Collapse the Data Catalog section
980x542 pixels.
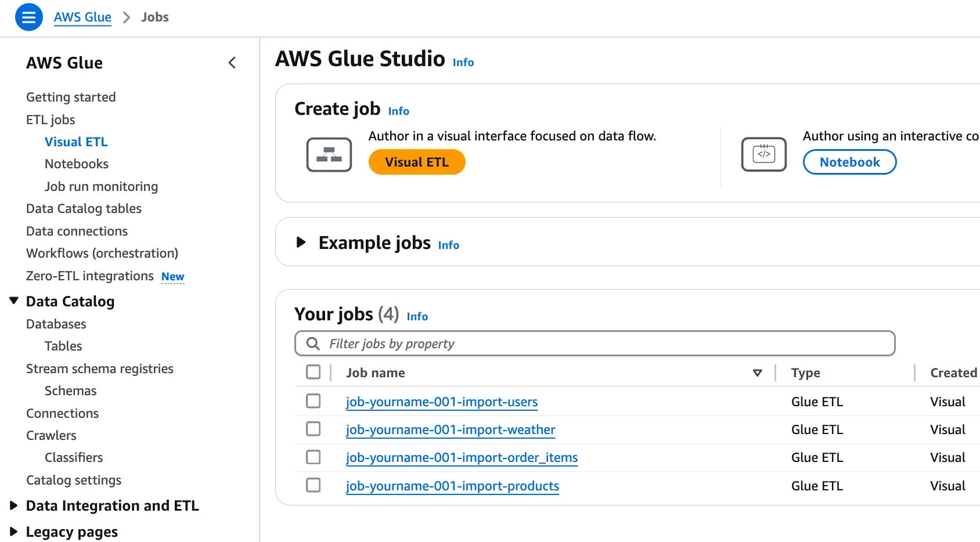click(x=14, y=301)
